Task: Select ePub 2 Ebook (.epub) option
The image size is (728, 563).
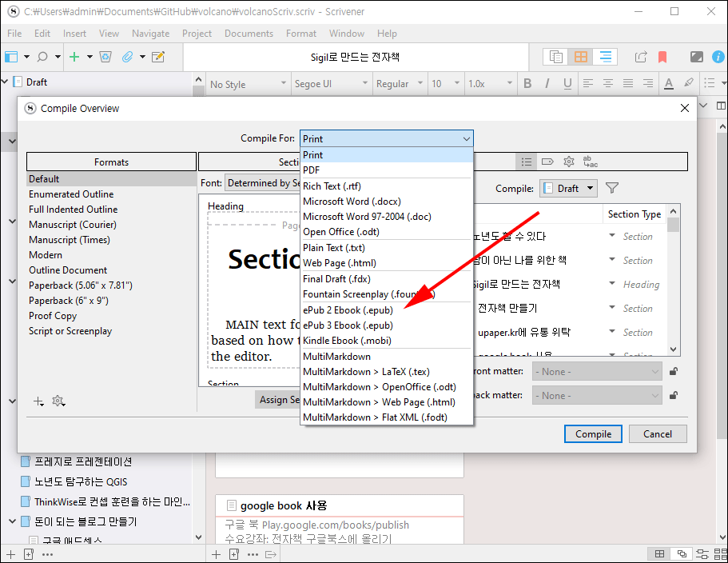Action: click(386, 310)
